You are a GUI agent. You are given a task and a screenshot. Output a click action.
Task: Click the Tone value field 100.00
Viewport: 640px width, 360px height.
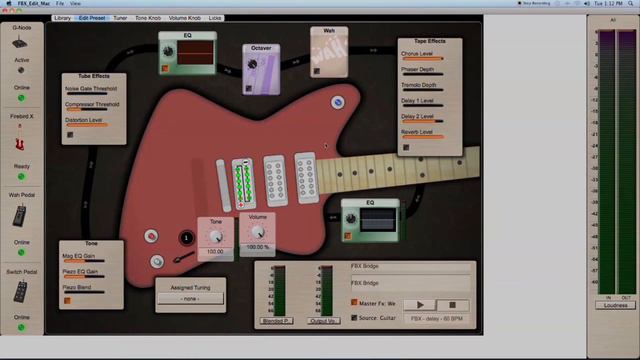(215, 252)
